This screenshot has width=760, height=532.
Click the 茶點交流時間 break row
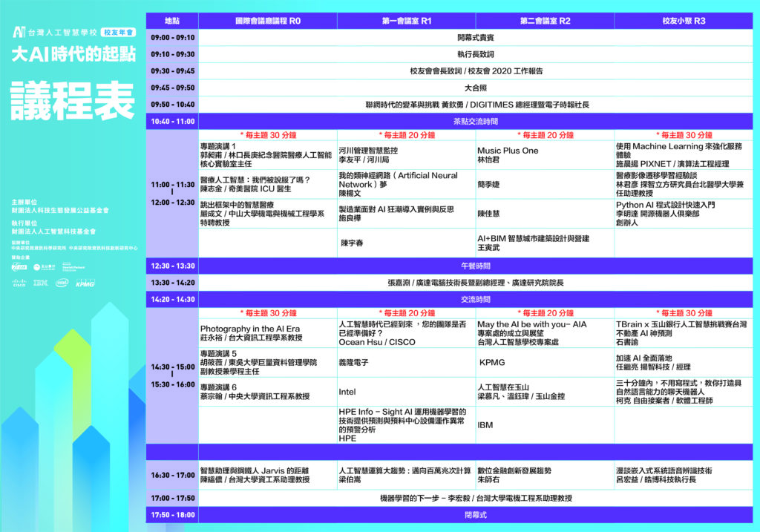pos(475,121)
